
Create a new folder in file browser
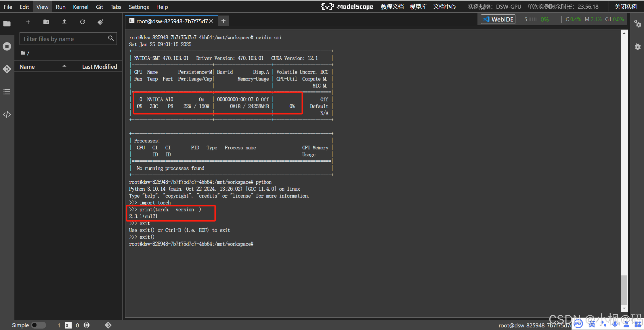[x=46, y=22]
